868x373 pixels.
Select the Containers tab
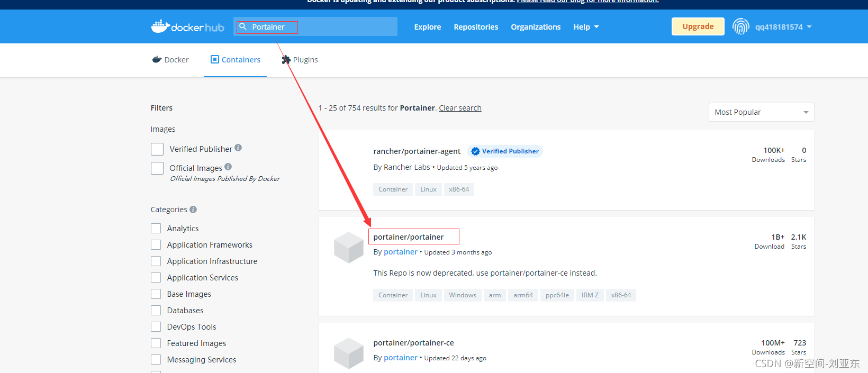[x=236, y=60]
